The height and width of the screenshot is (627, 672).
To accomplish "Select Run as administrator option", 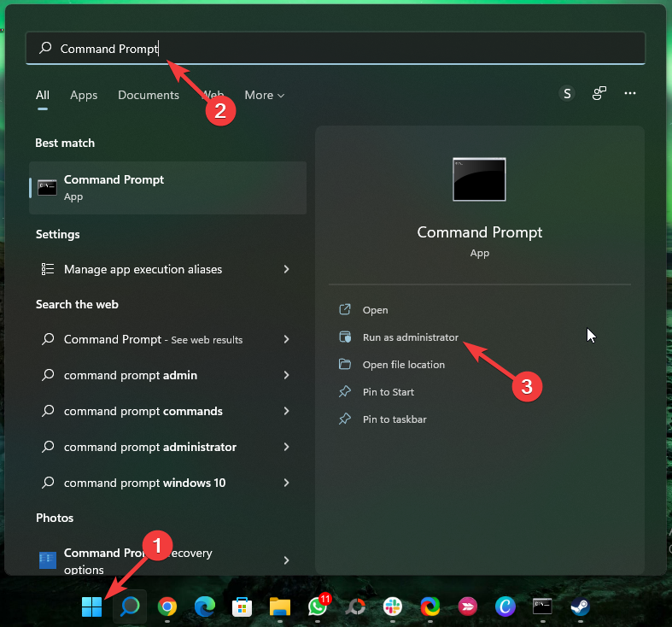I will (x=410, y=337).
